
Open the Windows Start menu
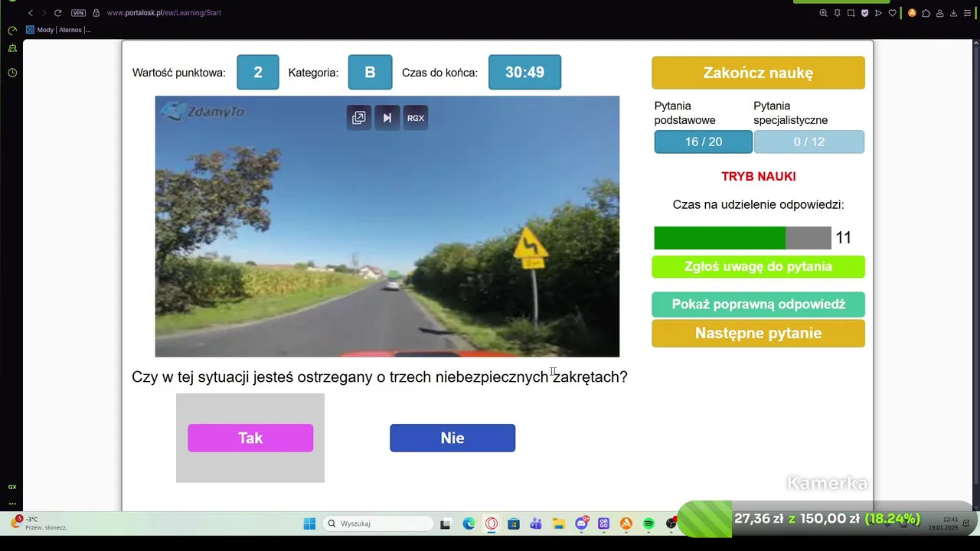pyautogui.click(x=309, y=523)
